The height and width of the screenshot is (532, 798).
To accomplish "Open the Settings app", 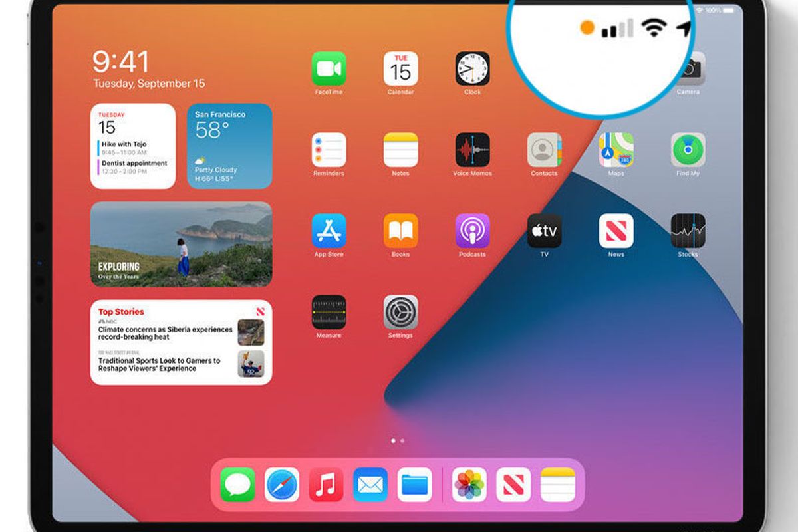I will pos(401,312).
